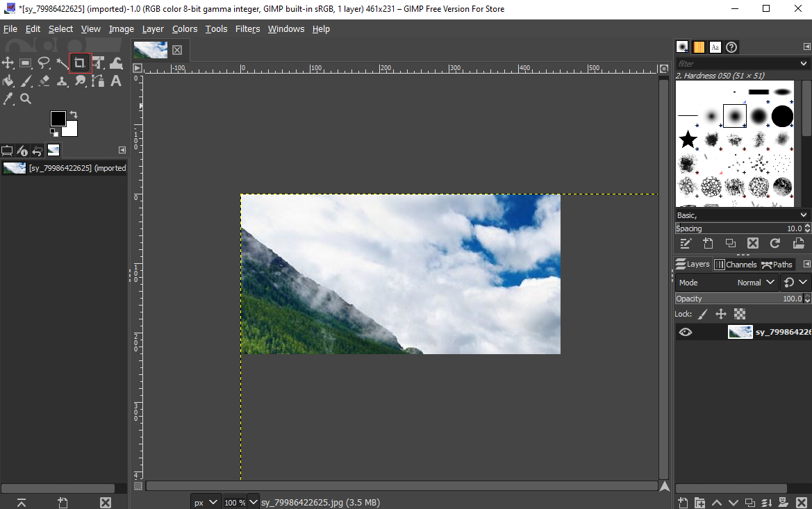812x509 pixels.
Task: Click the black foreground color swatch
Action: 58,119
